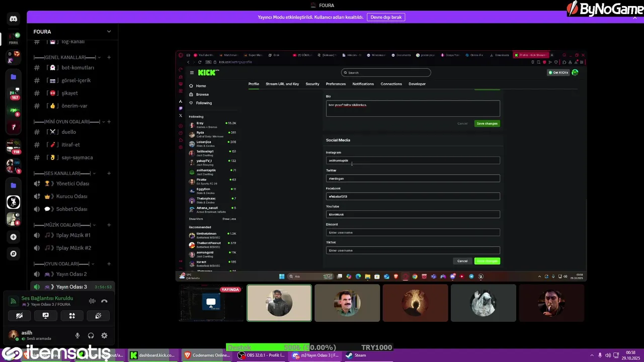This screenshot has width=644, height=362.
Task: Open the görsel-içerik channel
Action: (x=72, y=80)
